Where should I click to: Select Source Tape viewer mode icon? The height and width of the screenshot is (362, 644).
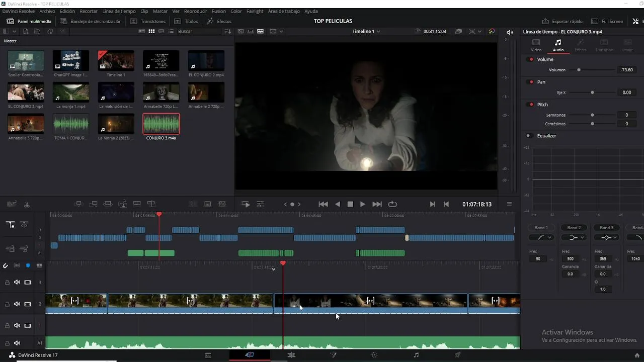coord(251,31)
